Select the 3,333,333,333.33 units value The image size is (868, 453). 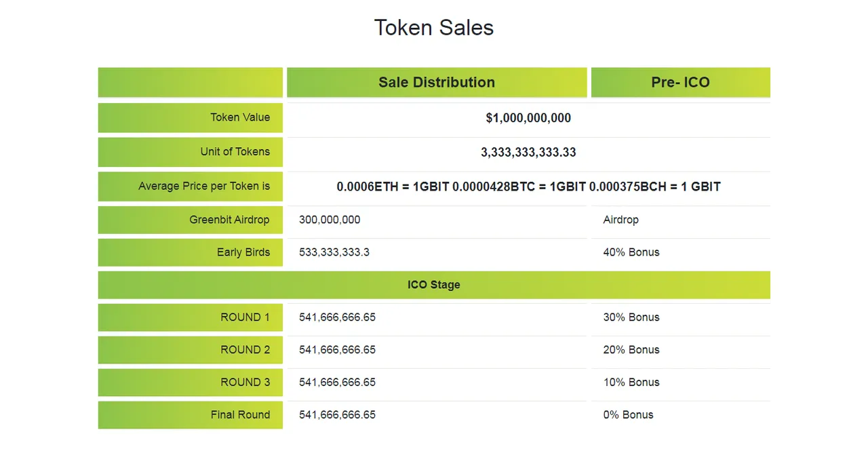(x=528, y=153)
